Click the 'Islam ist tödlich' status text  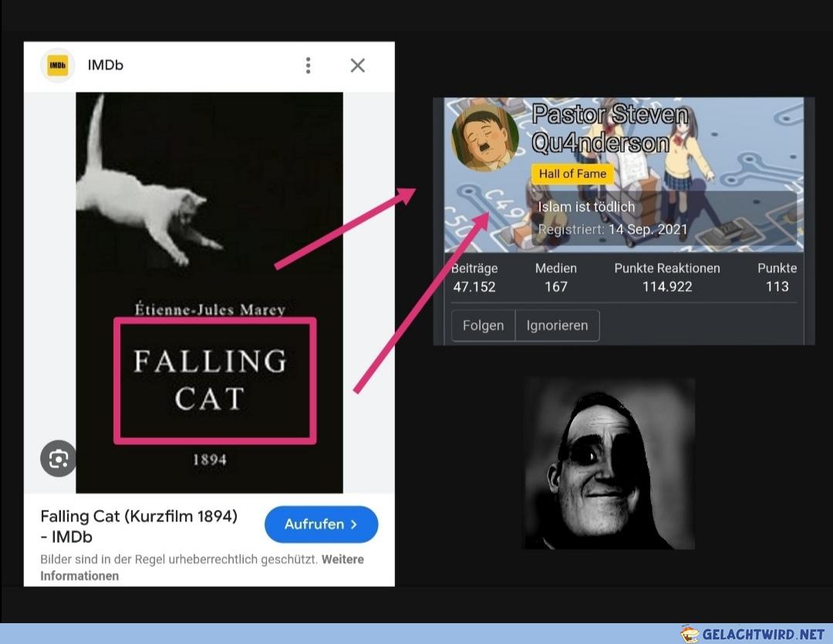586,207
